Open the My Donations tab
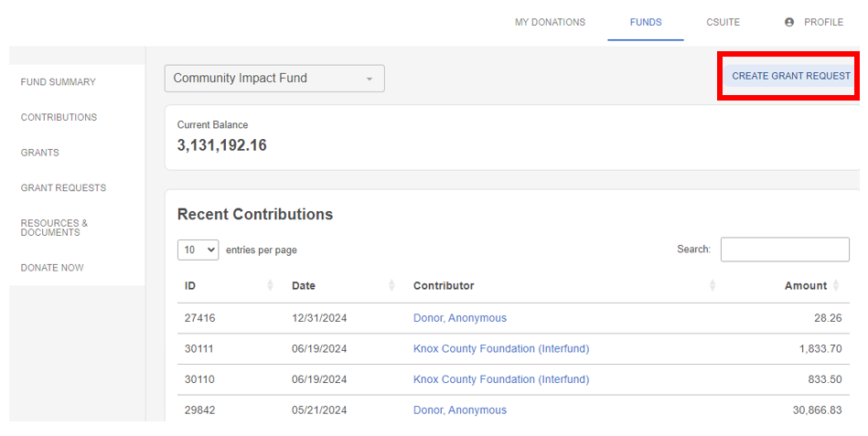The width and height of the screenshot is (868, 436). [551, 22]
